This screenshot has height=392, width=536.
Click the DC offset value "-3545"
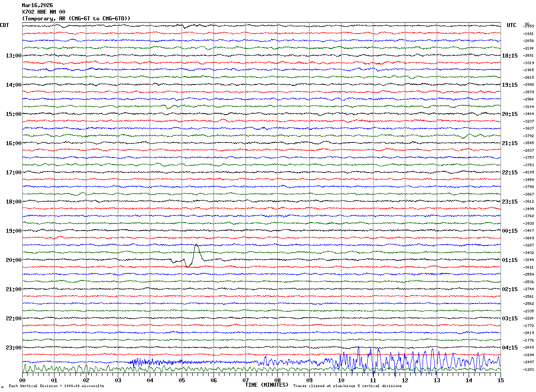[528, 143]
